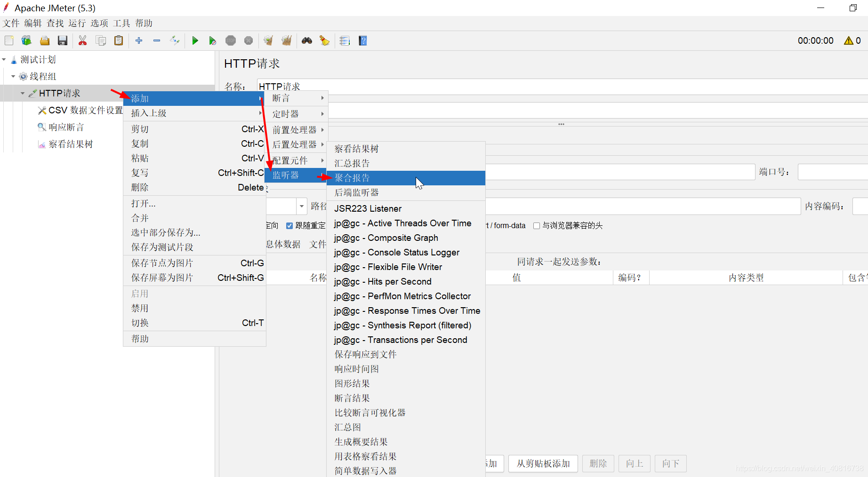
Task: Click the 端口号 input field
Action: [x=833, y=172]
